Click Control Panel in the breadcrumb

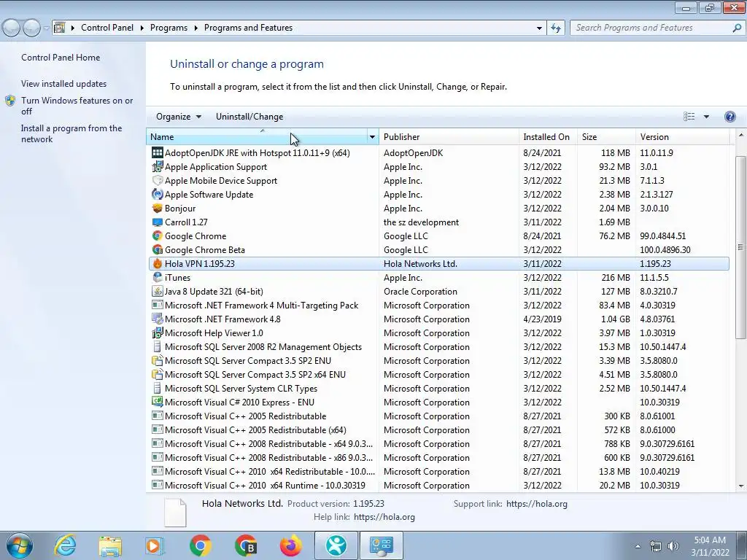[x=107, y=28]
